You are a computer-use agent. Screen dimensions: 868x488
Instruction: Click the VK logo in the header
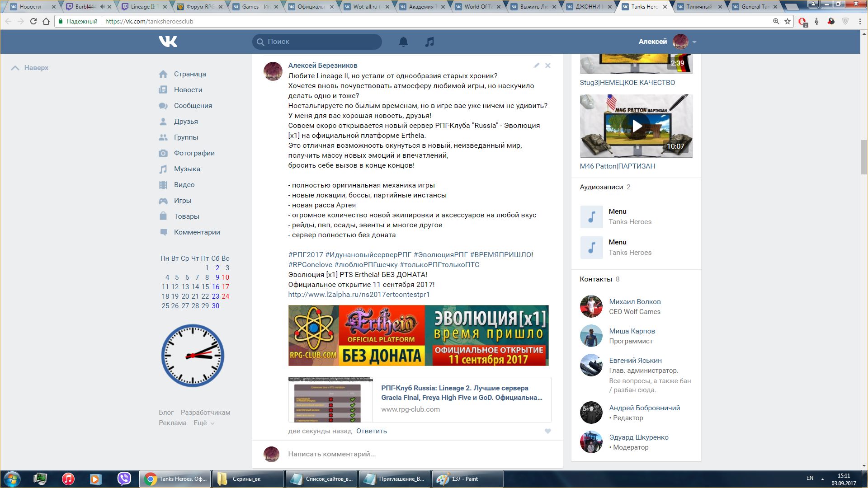point(168,42)
